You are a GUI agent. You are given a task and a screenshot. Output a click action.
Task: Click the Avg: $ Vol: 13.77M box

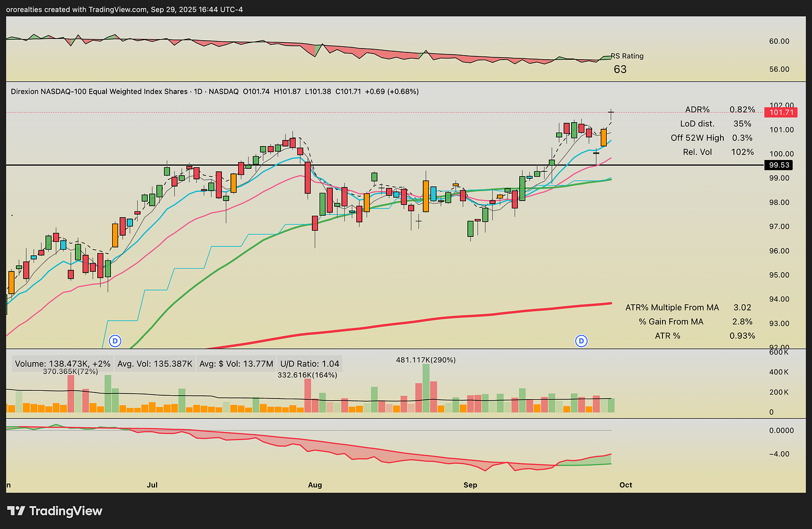pos(236,363)
